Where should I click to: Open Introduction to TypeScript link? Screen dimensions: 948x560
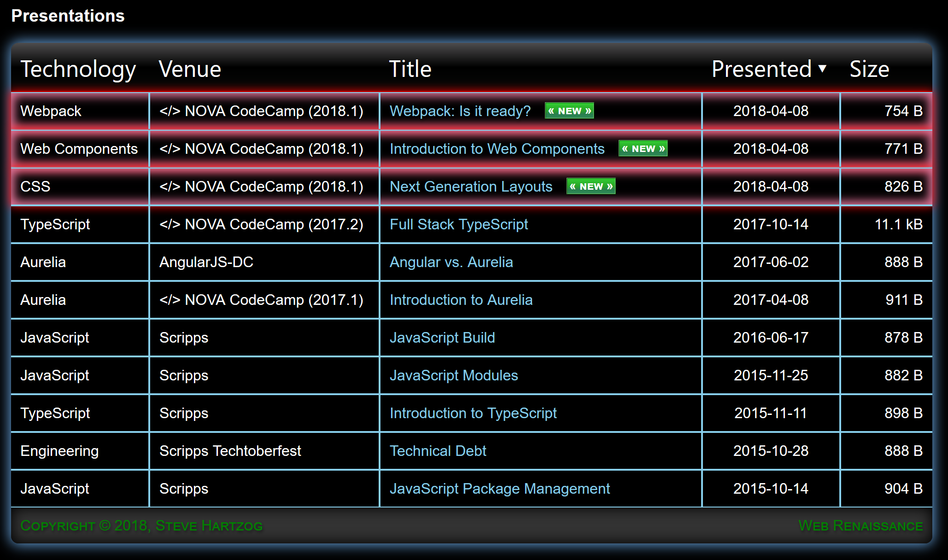pos(473,413)
